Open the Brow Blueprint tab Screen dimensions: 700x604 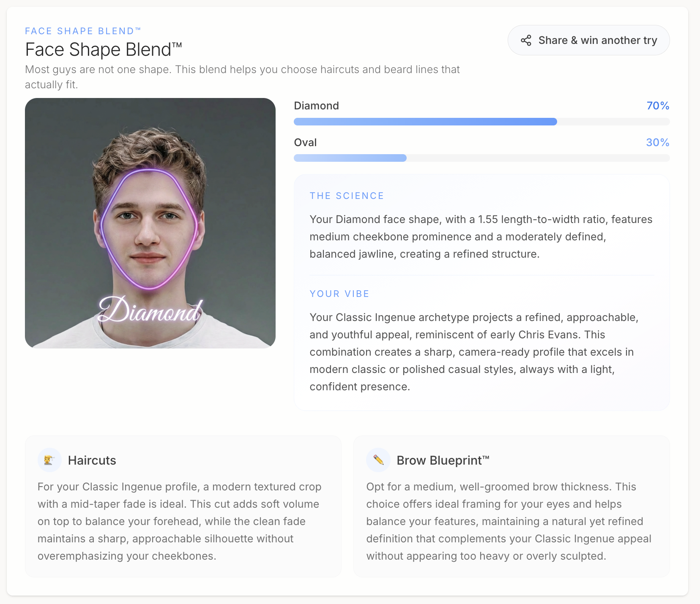tap(443, 460)
